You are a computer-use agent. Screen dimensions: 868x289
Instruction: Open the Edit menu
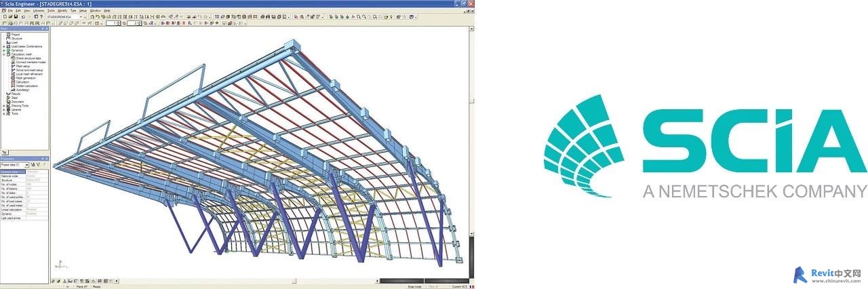18,11
